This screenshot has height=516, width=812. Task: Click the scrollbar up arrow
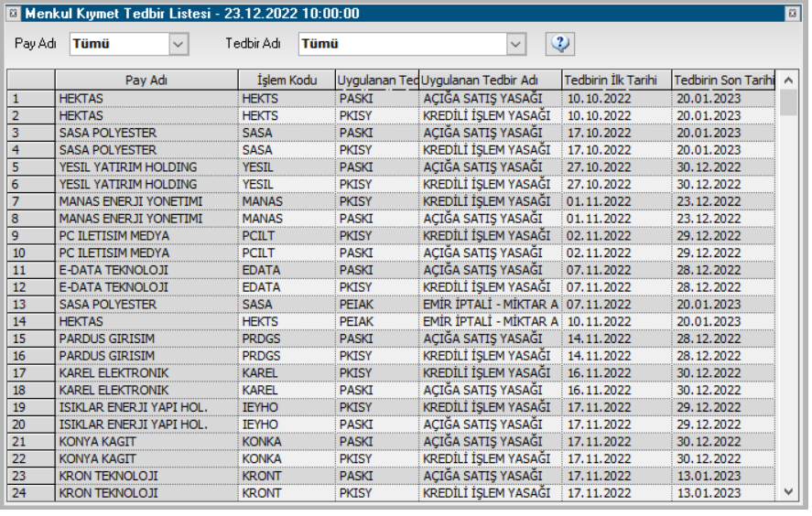point(788,81)
